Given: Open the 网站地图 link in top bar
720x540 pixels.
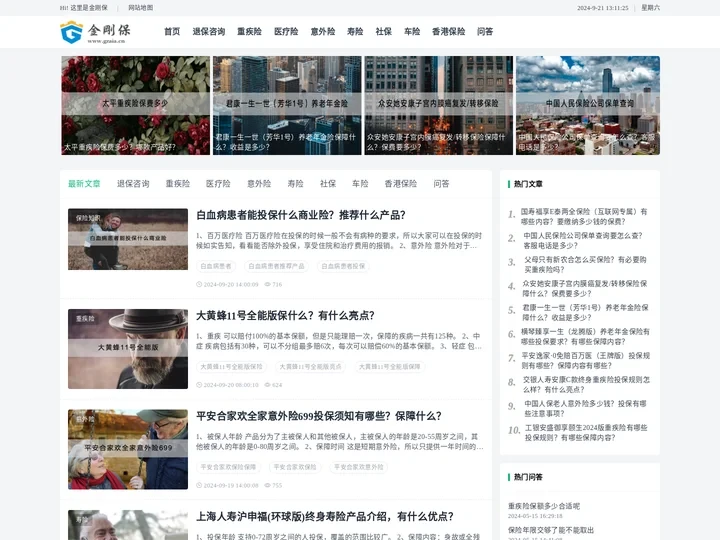Looking at the screenshot, I should point(141,8).
